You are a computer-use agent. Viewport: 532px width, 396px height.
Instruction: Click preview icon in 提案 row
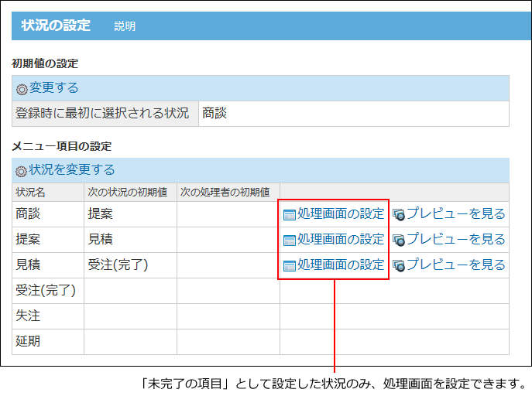click(399, 241)
